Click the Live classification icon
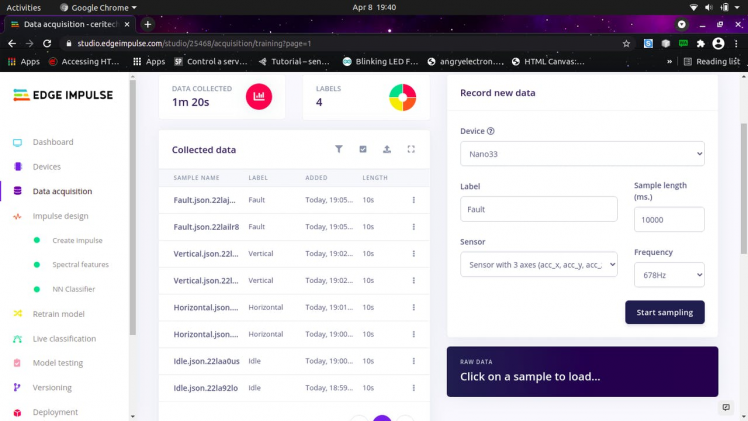Screen dimensions: 748x421 18,339
